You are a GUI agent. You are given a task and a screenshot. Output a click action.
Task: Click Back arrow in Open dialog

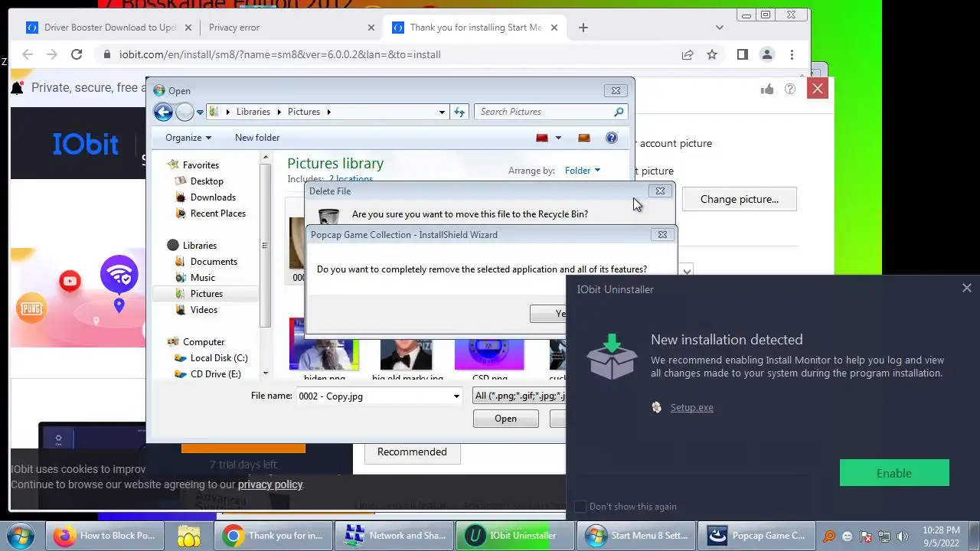(x=163, y=112)
